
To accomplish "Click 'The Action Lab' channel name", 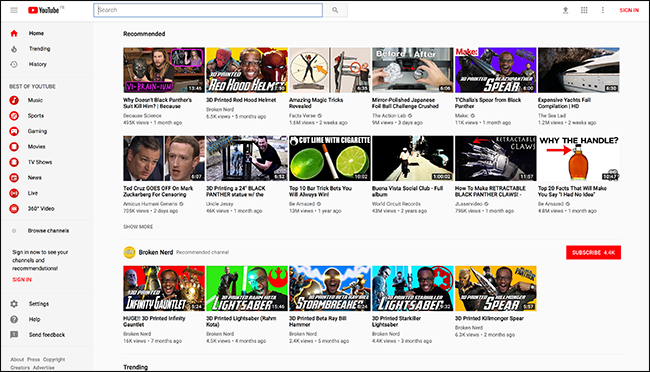I will point(389,116).
